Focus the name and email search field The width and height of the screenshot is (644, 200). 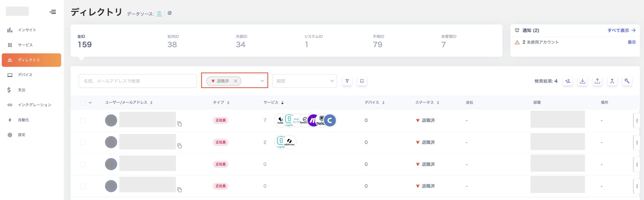[137, 81]
